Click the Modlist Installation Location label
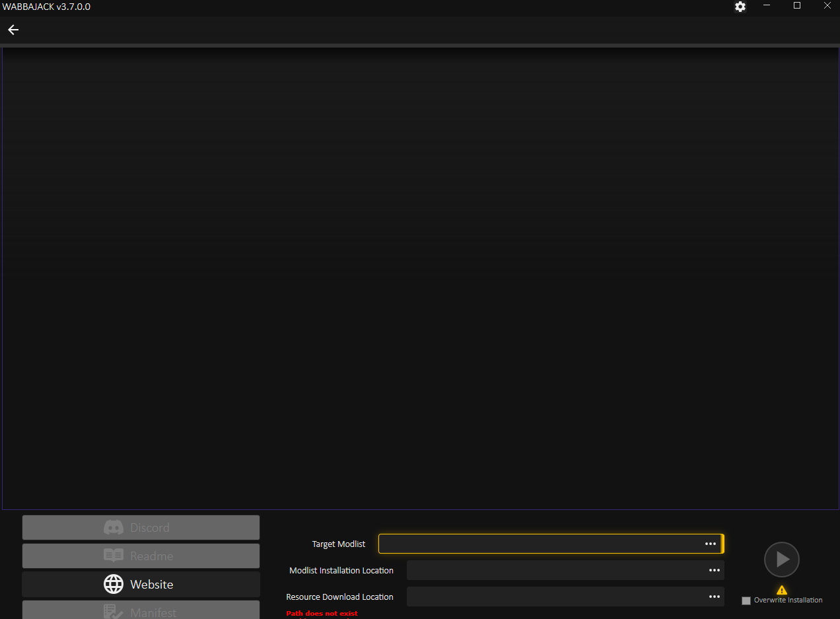The height and width of the screenshot is (619, 840). click(341, 570)
